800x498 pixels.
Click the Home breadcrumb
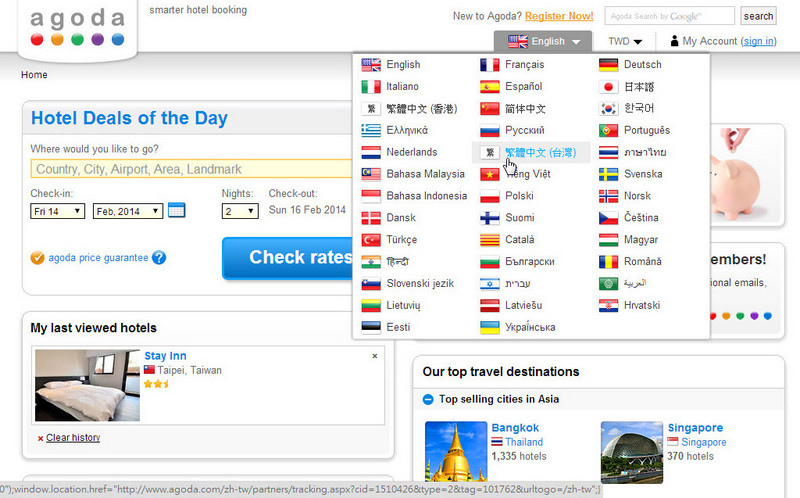(x=34, y=75)
